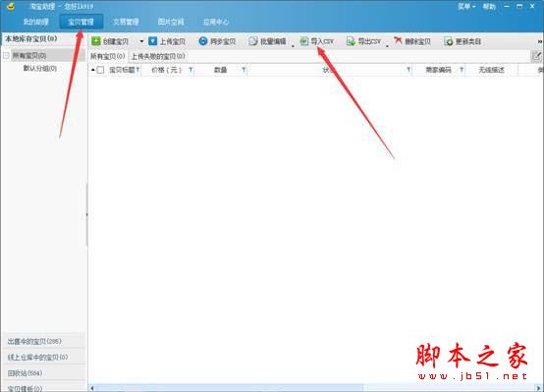
Task: Open the 回收站 panel
Action: pos(43,373)
